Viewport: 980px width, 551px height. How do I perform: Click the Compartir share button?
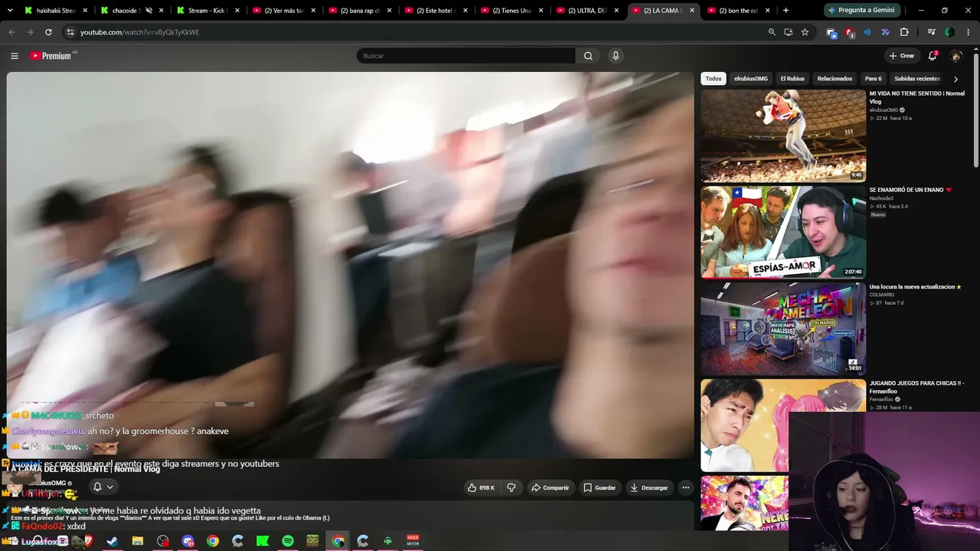tap(550, 487)
